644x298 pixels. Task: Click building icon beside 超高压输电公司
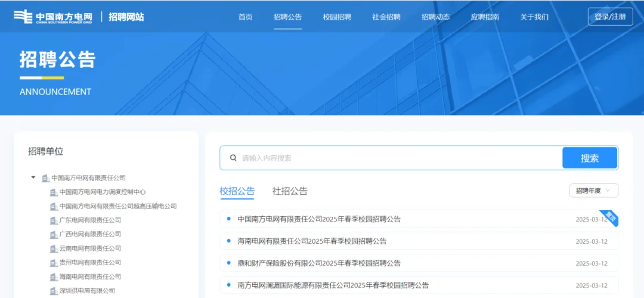[54, 206]
